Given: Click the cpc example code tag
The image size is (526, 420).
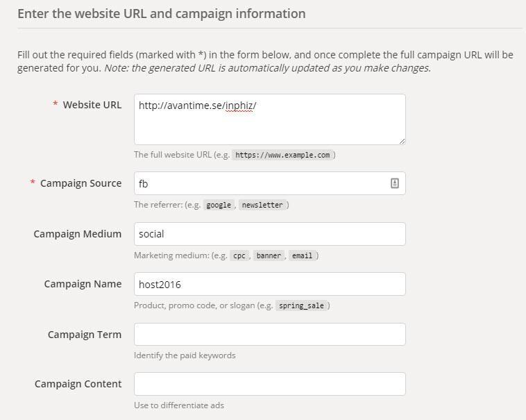Looking at the screenshot, I should pyautogui.click(x=239, y=255).
